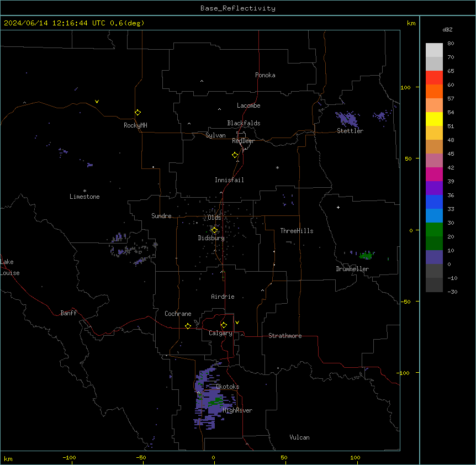Click the green echo north of Drumheller
The image size is (476, 465).
(366, 255)
